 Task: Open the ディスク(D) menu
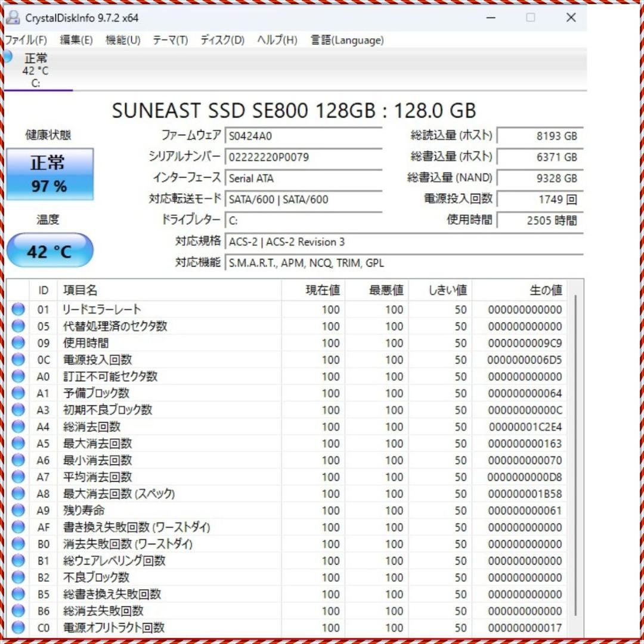222,40
